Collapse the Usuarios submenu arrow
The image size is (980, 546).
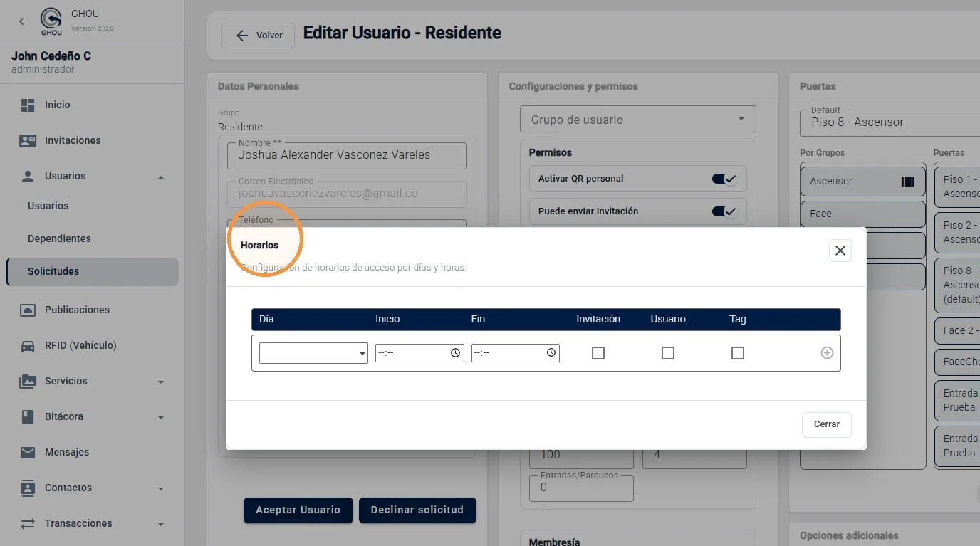(x=161, y=177)
